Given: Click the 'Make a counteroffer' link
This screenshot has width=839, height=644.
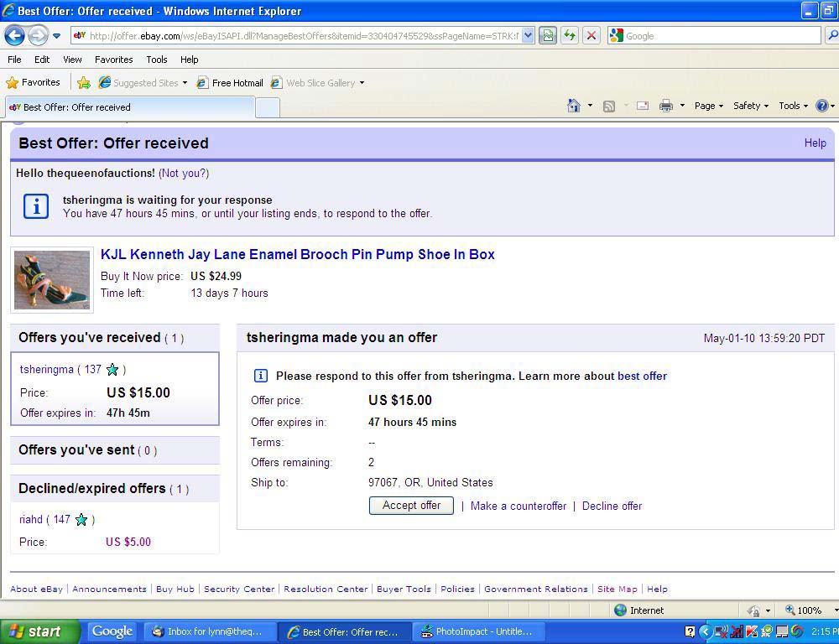Looking at the screenshot, I should point(519,506).
